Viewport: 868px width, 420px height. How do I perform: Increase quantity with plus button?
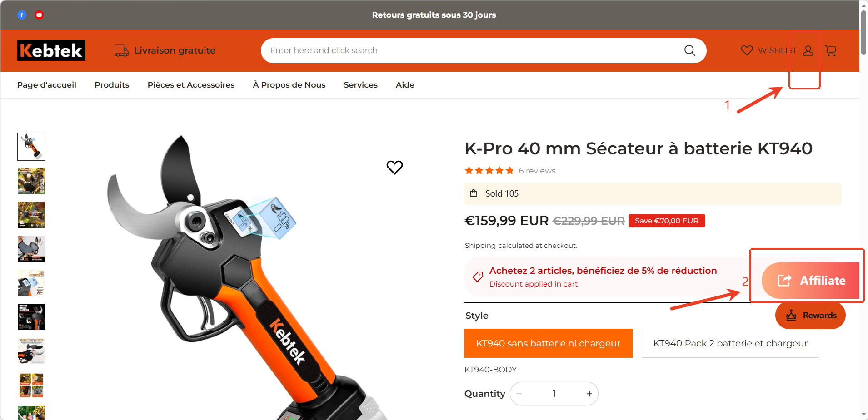(589, 394)
